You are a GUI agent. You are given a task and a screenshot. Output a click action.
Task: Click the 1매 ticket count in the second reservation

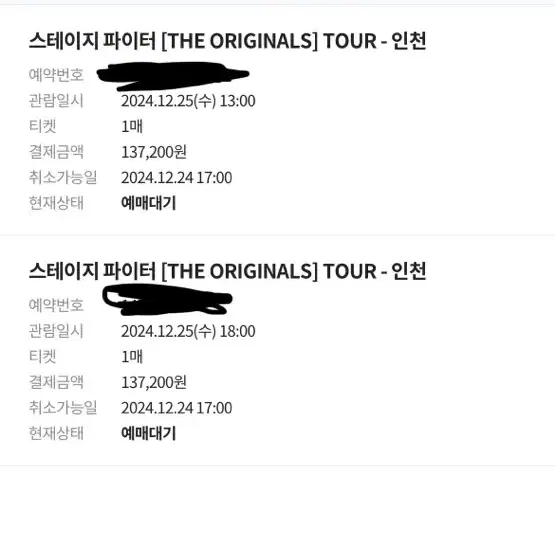[x=132, y=357]
